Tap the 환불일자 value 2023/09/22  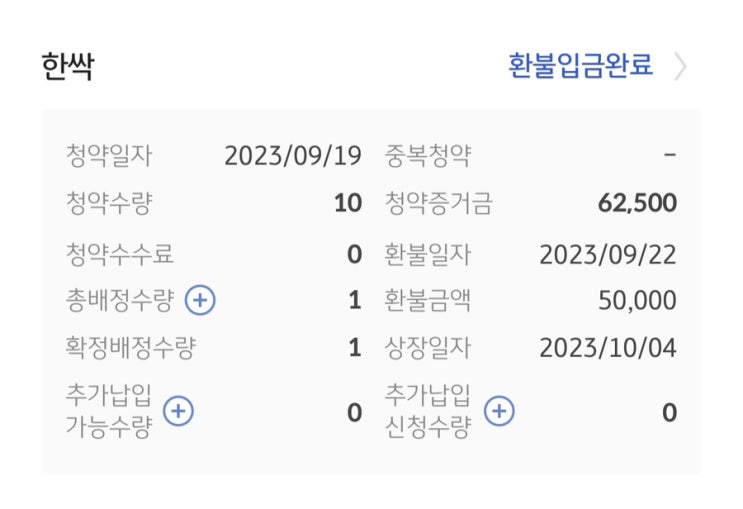point(608,254)
